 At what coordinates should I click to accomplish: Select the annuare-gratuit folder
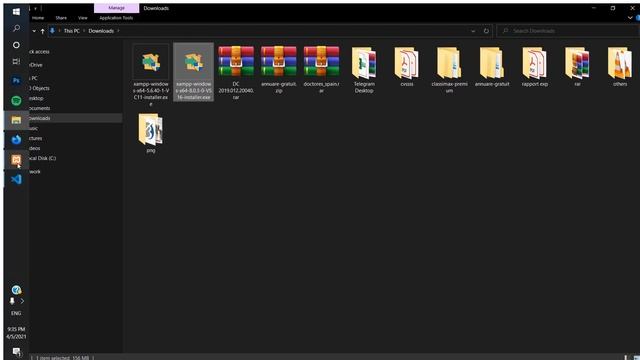click(x=492, y=67)
